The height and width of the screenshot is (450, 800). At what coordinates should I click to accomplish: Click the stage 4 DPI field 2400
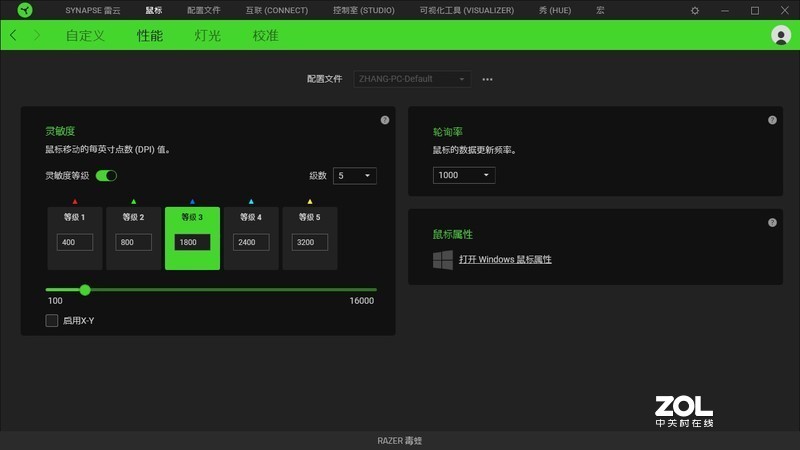(x=251, y=242)
